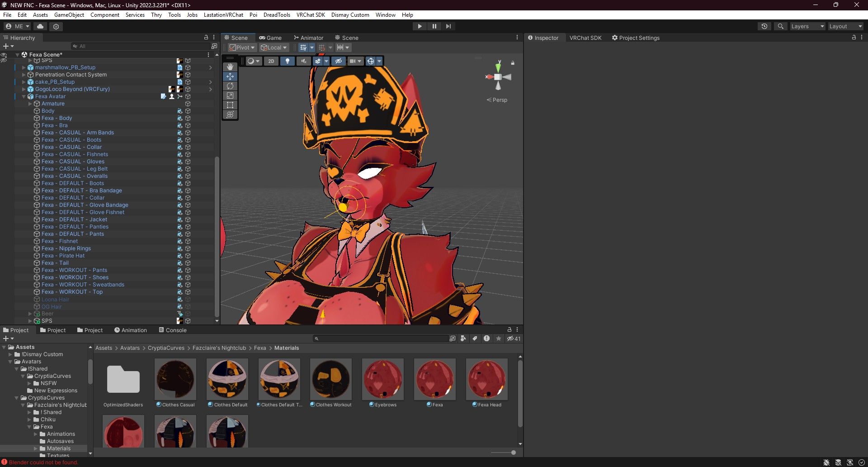Open the Undo History icon
The width and height of the screenshot is (868, 467).
tap(764, 26)
